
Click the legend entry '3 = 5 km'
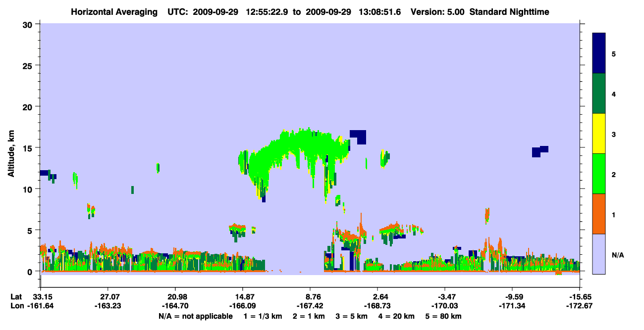[352, 316]
